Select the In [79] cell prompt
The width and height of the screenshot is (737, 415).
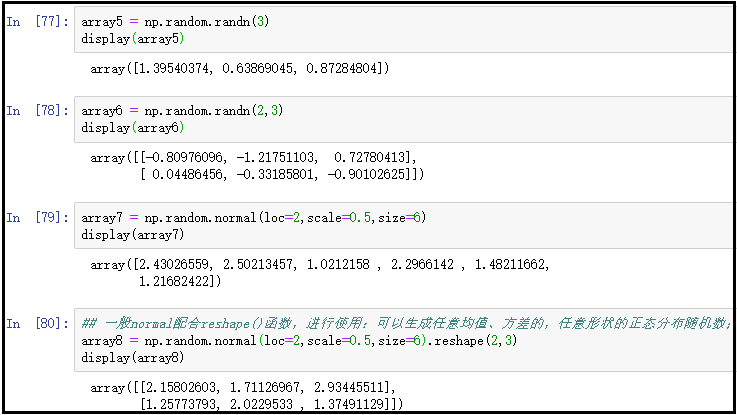pyautogui.click(x=31, y=217)
